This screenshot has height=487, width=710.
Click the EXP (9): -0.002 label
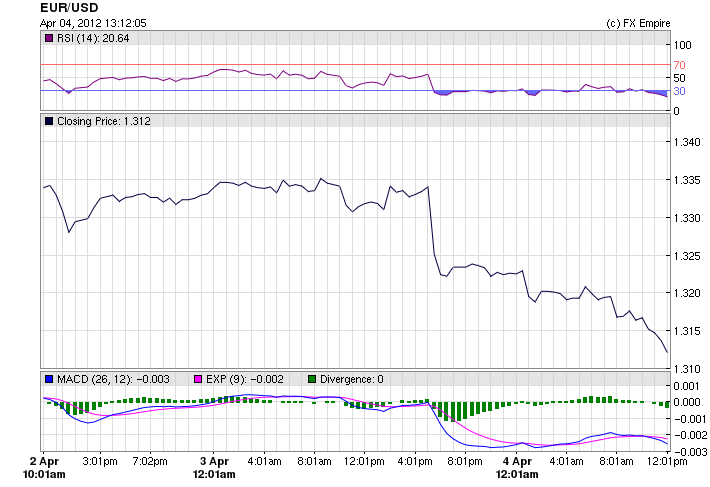tap(245, 379)
